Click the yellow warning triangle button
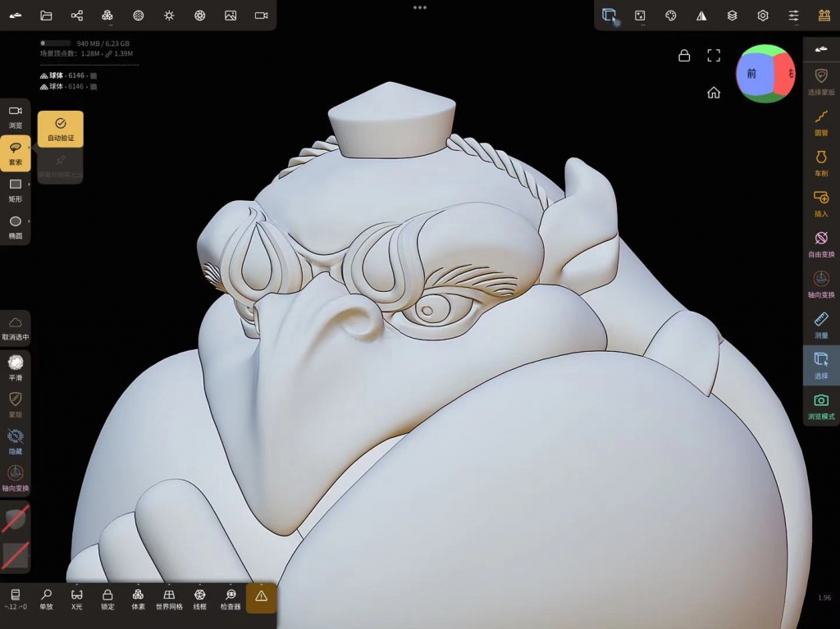 (262, 598)
